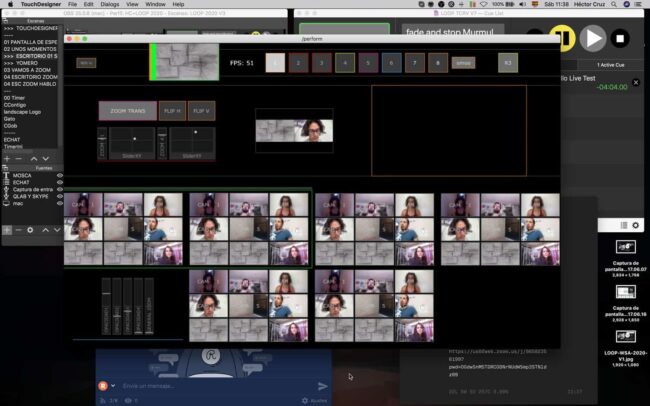The height and width of the screenshot is (406, 650).
Task: Click the FLIP H button
Action: pos(173,110)
